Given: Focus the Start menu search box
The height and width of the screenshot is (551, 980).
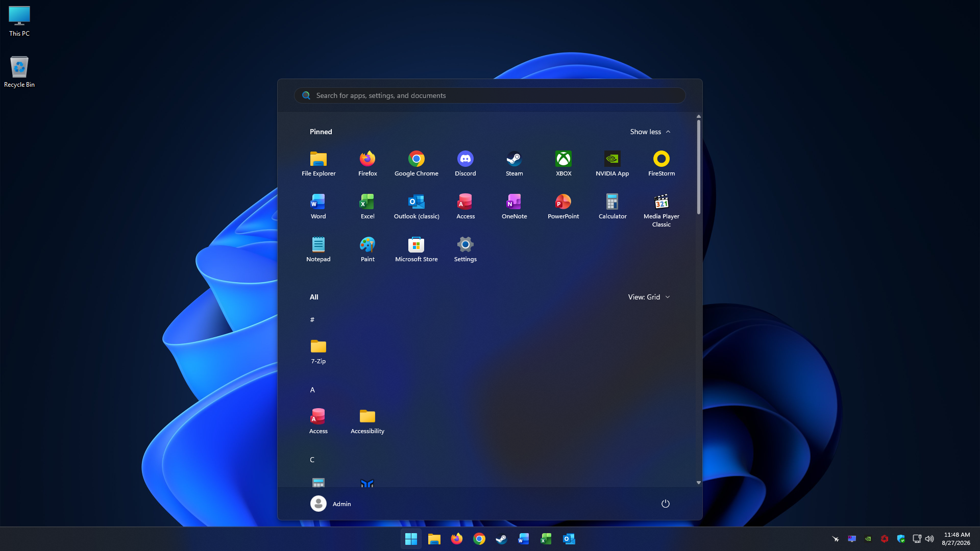Looking at the screenshot, I should pyautogui.click(x=490, y=95).
